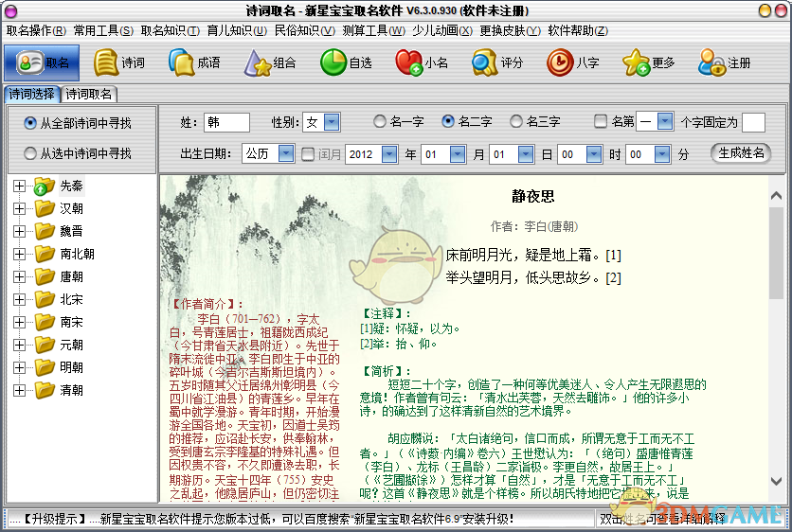Click the poem panel scroll-down arrow

tap(776, 481)
